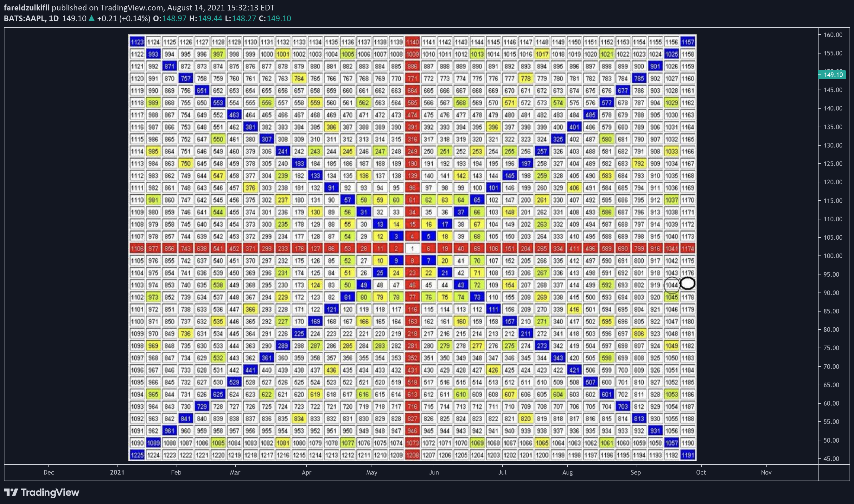Click the 160.00 price axis label
Viewport: 854px width, 504px height.
(833, 35)
